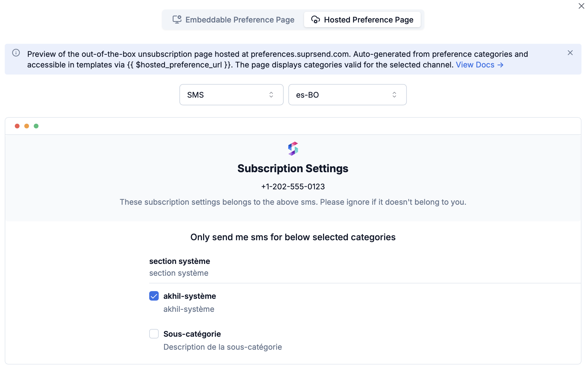Click the Embeddable Preference Page monitor icon
588x371 pixels.
tap(177, 20)
